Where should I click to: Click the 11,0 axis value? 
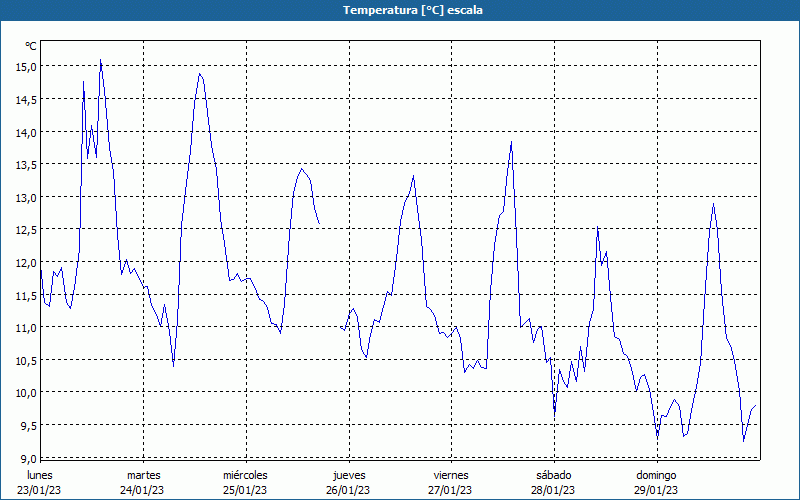point(27,328)
